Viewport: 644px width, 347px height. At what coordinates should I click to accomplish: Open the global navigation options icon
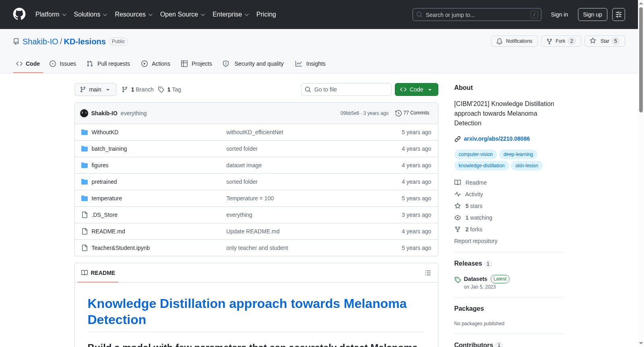619,15
